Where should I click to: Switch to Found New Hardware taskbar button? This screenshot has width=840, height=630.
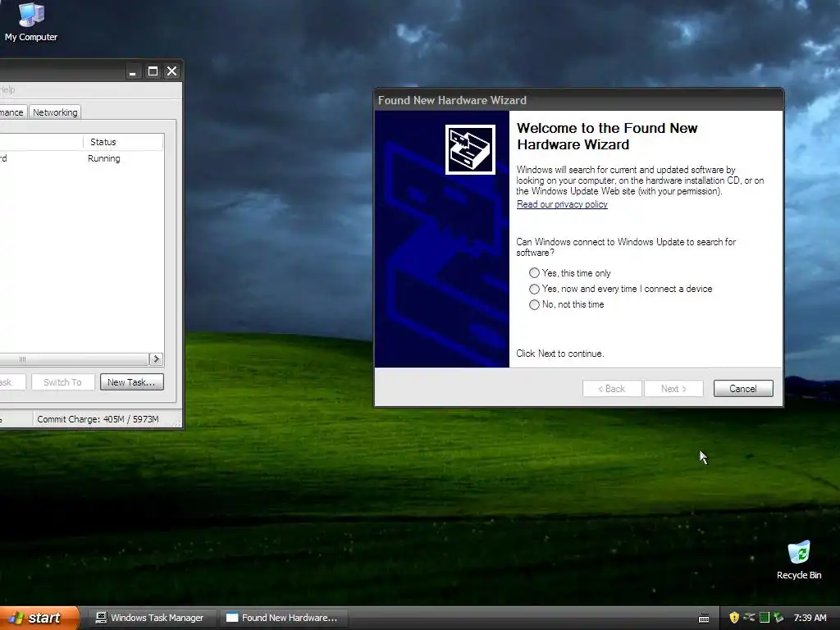(x=283, y=618)
